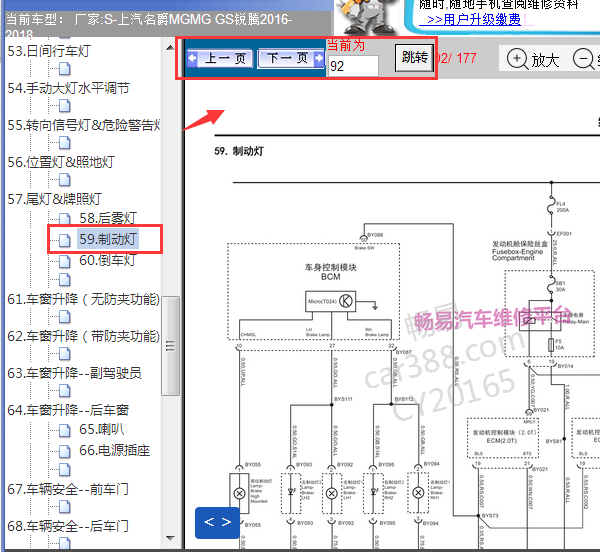Click the ECM(2.0T) module label
600x552 pixels.
pos(502,441)
